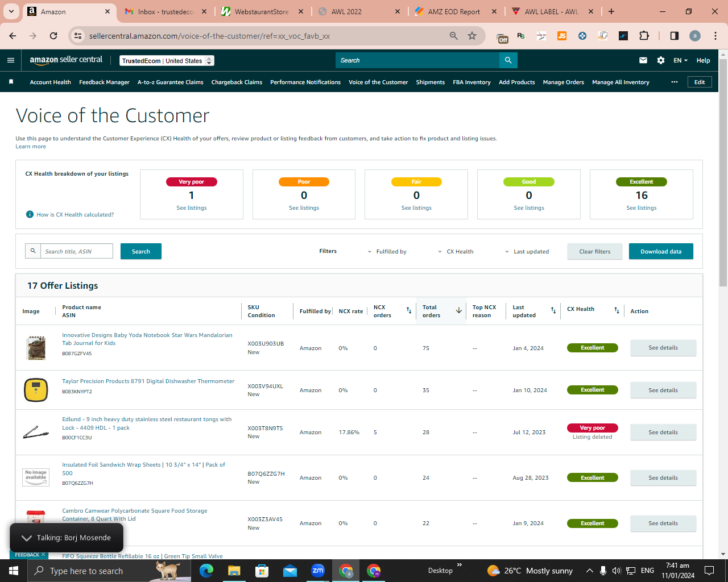This screenshot has height=582, width=728.
Task: Sort by Last updated column arrows
Action: click(553, 310)
